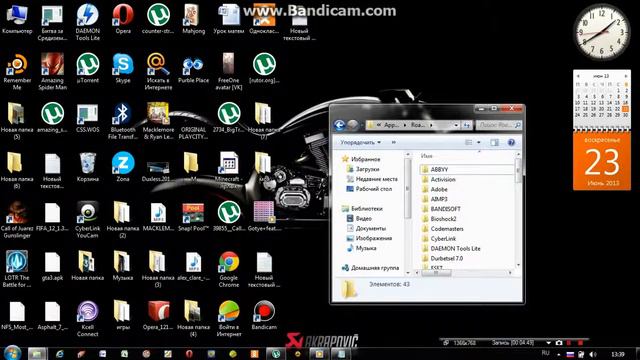
Task: Select the CyberLink YouCam desktop icon
Action: click(x=87, y=220)
